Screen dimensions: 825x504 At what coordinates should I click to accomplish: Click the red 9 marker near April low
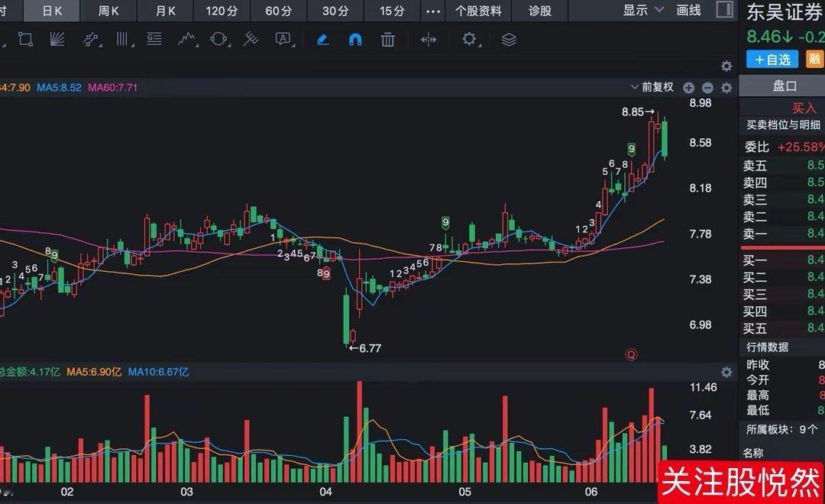(x=326, y=274)
